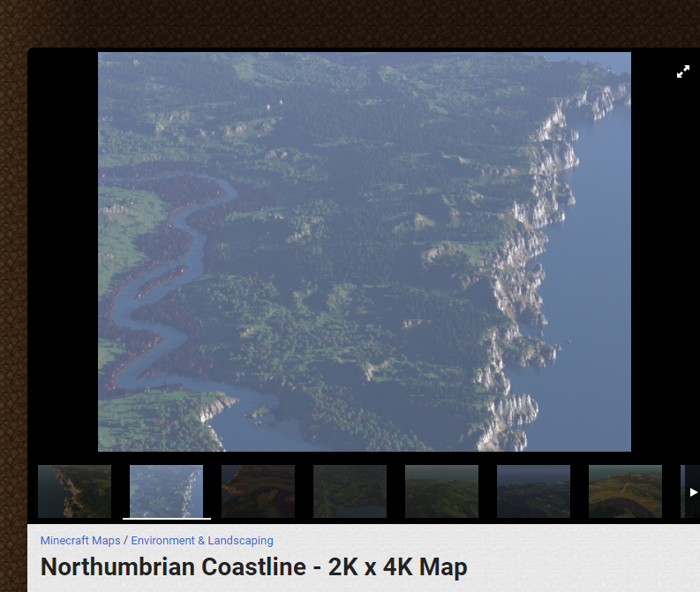Click the main Northumbrian coastline image
The image size is (700, 592).
[365, 251]
